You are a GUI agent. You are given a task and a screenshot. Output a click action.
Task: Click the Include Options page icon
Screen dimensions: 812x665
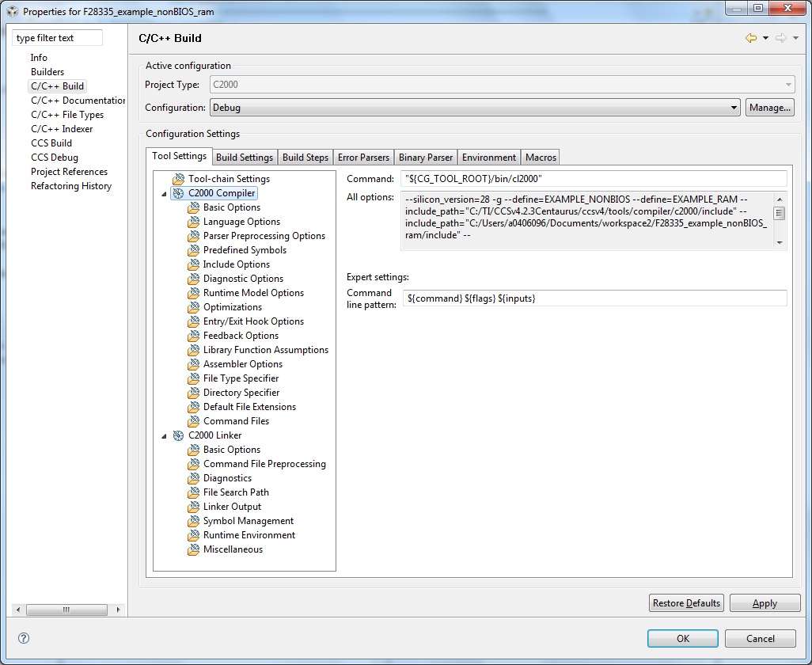(194, 264)
